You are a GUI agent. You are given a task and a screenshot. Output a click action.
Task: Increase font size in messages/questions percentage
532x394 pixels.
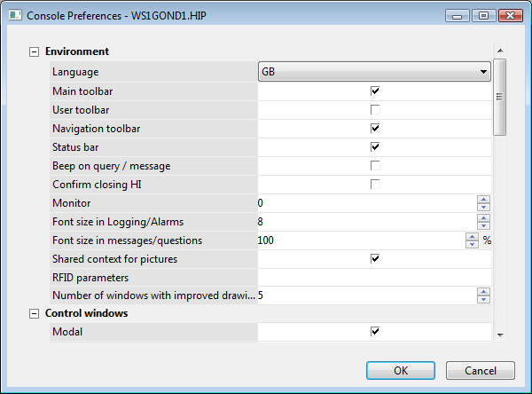(473, 236)
